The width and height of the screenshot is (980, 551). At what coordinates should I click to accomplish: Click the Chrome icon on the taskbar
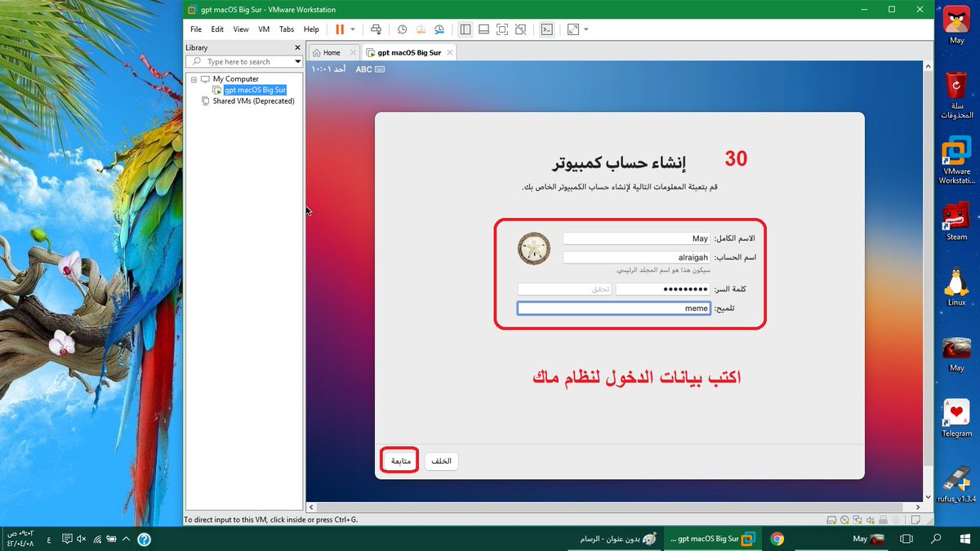click(x=777, y=539)
